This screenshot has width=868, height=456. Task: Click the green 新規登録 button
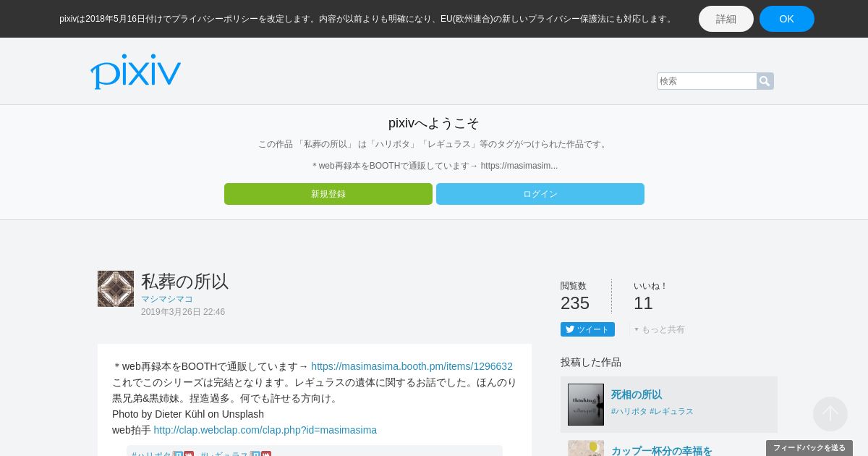[328, 194]
